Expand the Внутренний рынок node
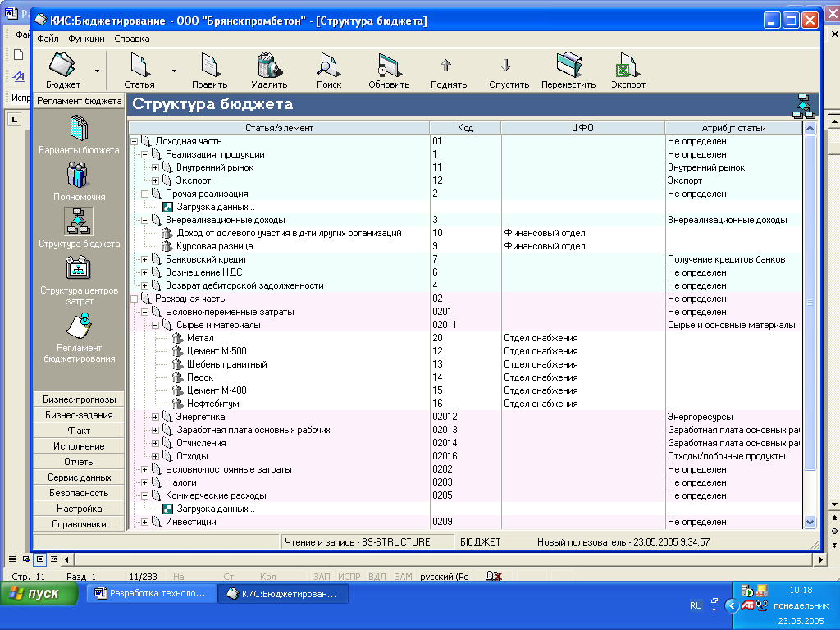The width and height of the screenshot is (840, 630). pyautogui.click(x=155, y=167)
